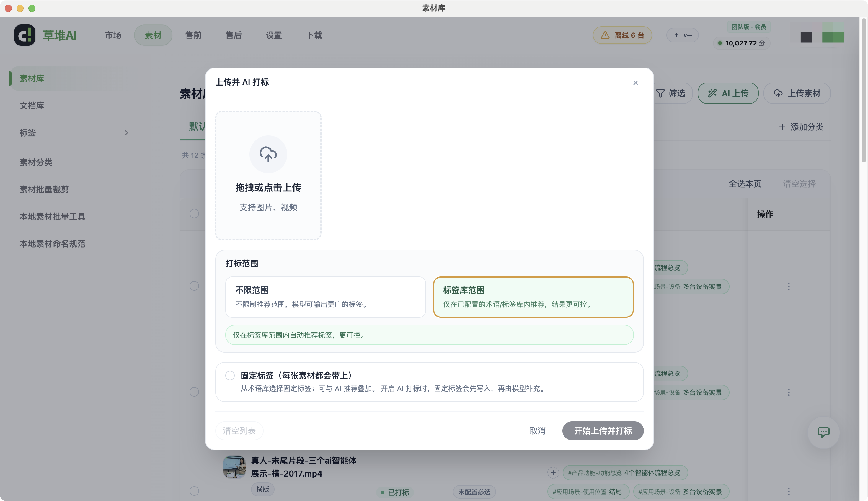
Task: Click the 草堆AI logo icon
Action: pyautogui.click(x=25, y=35)
